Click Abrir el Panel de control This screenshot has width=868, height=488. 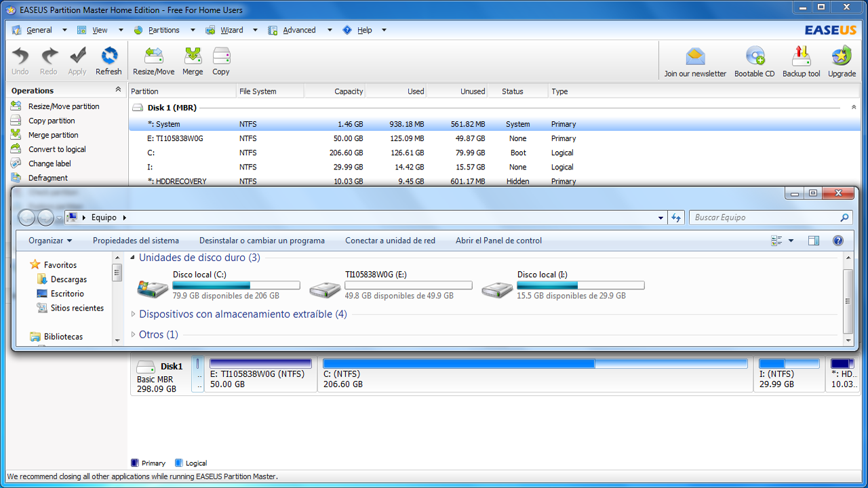[x=499, y=241]
